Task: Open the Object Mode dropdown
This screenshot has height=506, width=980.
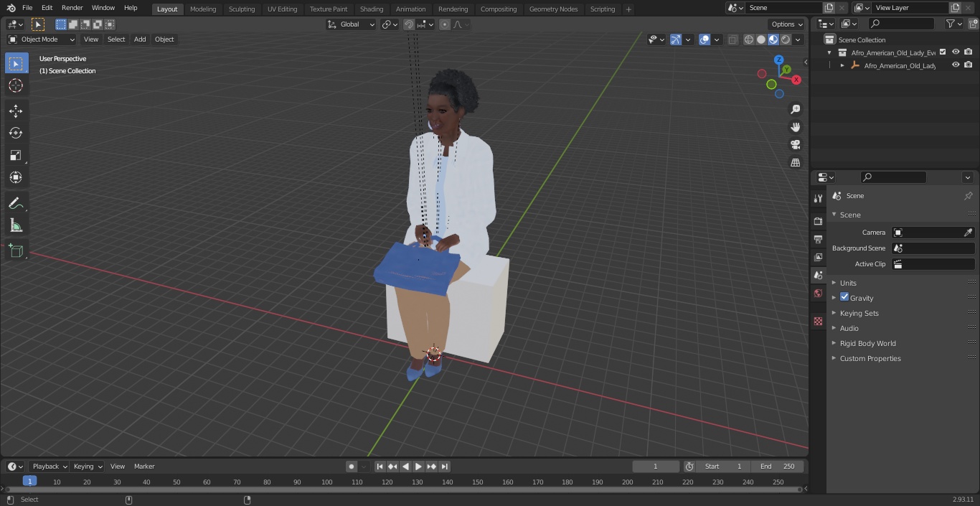Action: pyautogui.click(x=42, y=39)
